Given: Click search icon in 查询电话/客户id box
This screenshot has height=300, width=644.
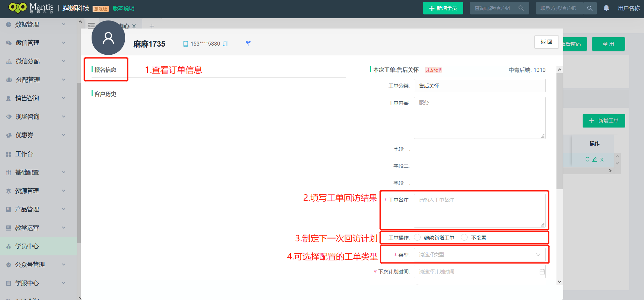Looking at the screenshot, I should pyautogui.click(x=521, y=8).
